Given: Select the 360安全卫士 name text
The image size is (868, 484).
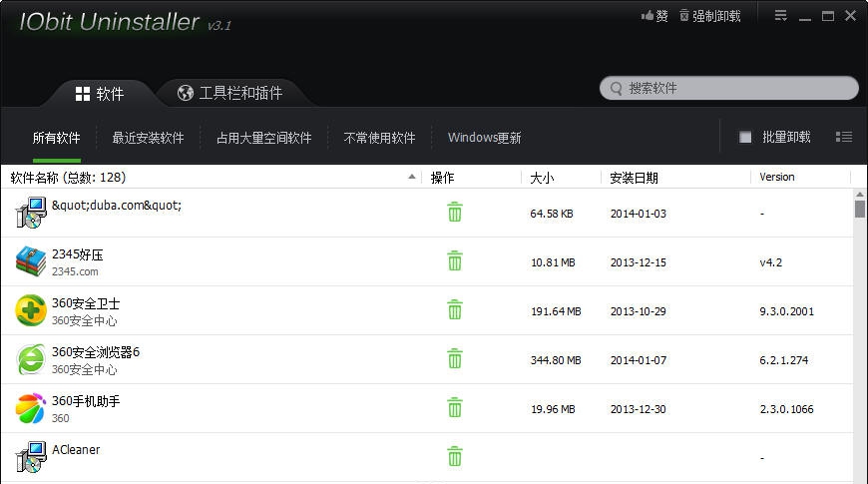Looking at the screenshot, I should click(x=86, y=303).
